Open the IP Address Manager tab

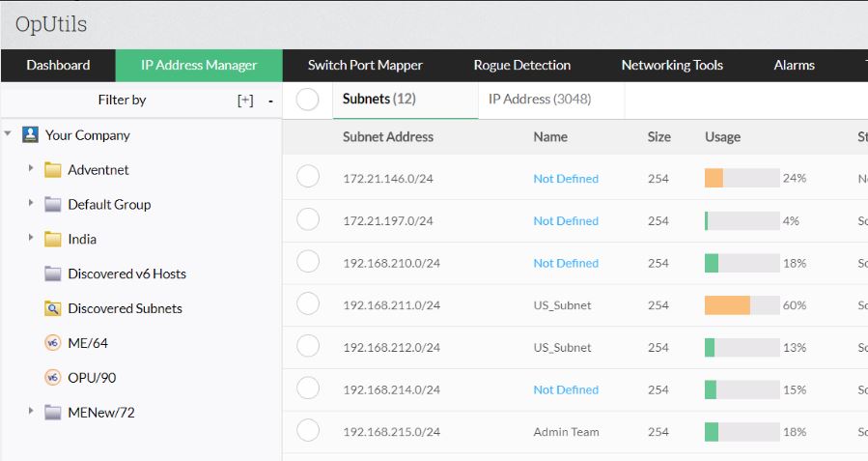coord(199,66)
